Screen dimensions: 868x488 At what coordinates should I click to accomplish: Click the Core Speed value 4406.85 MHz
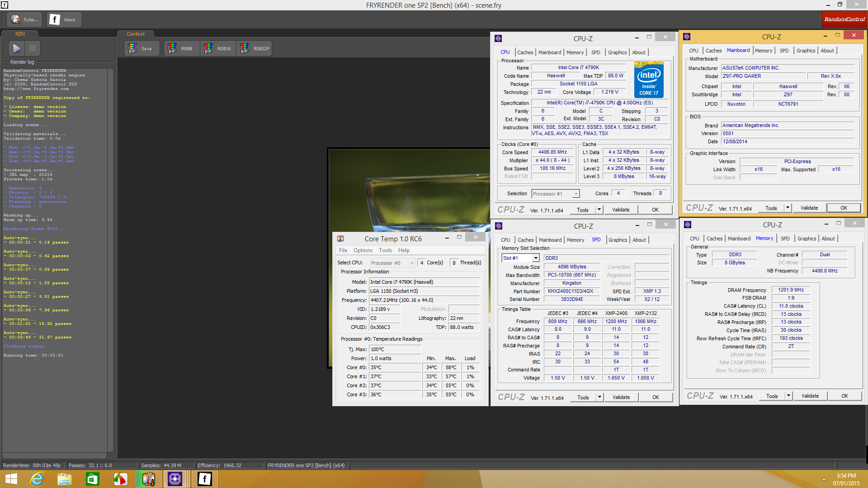[x=552, y=152]
